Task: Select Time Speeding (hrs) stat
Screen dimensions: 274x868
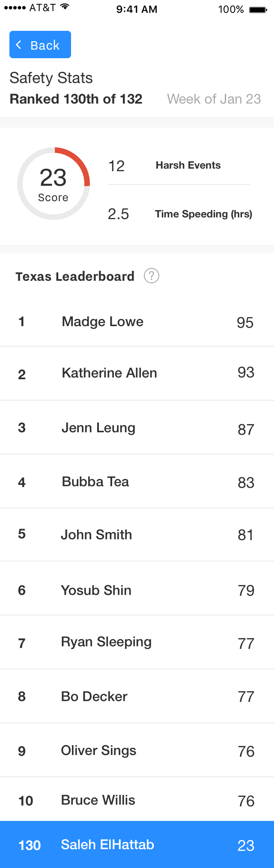Action: [x=180, y=214]
